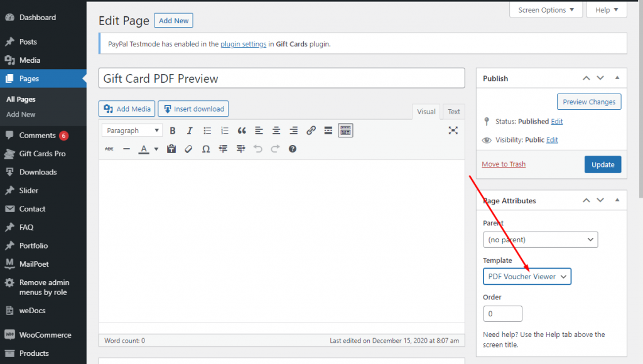Click the Move to Trash link
This screenshot has height=364, width=643.
504,164
